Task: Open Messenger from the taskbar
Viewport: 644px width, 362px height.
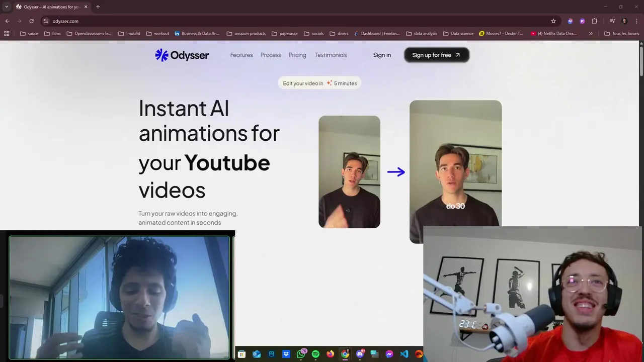Action: click(x=389, y=354)
